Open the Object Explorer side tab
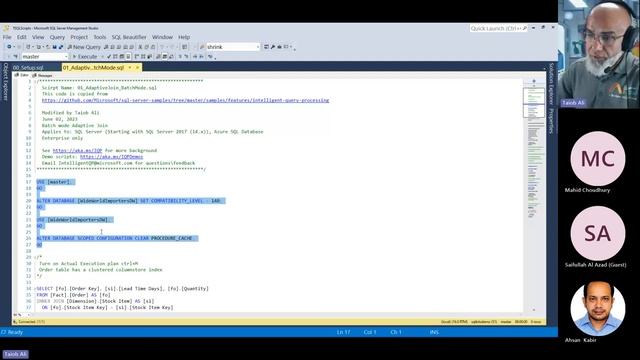The image size is (640, 360). (x=6, y=82)
